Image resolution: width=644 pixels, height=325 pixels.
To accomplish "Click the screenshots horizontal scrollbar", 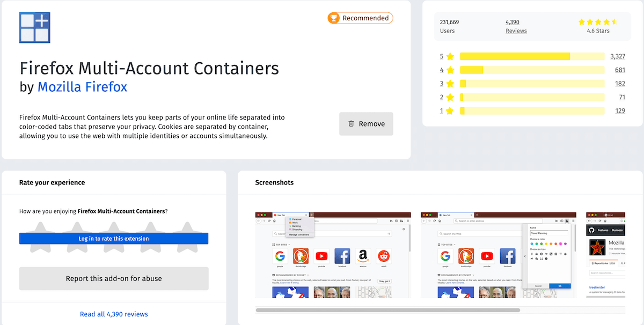I will (388, 310).
